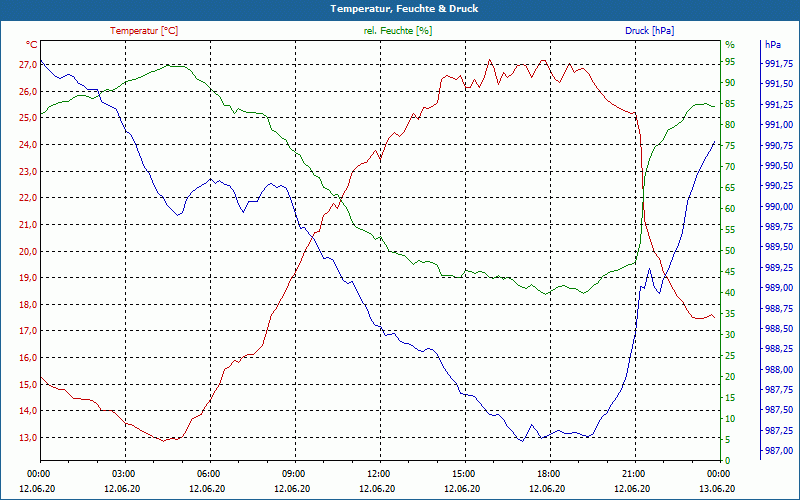The image size is (800, 500).
Task: Click the 60 humidity axis value
Action: [730, 209]
